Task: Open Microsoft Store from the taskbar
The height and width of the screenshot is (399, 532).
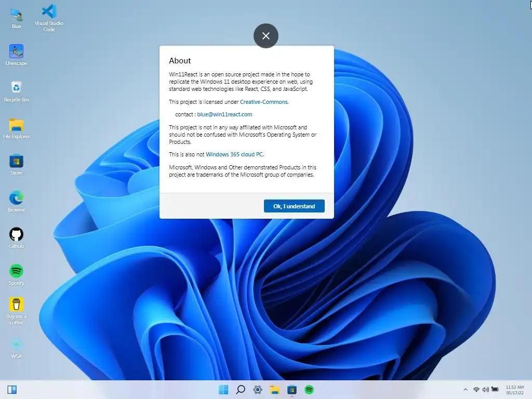Action: tap(292, 390)
